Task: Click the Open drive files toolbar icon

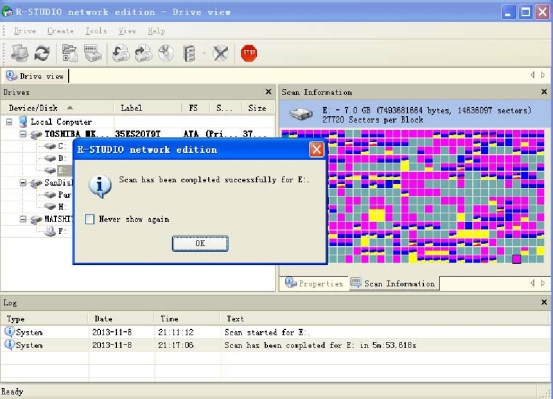Action: coord(70,53)
